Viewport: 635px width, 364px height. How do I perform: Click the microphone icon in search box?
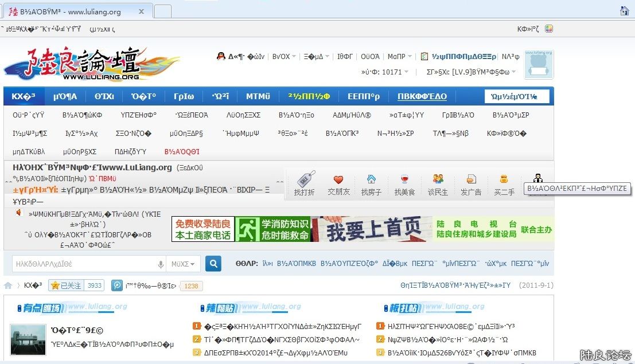[161, 264]
